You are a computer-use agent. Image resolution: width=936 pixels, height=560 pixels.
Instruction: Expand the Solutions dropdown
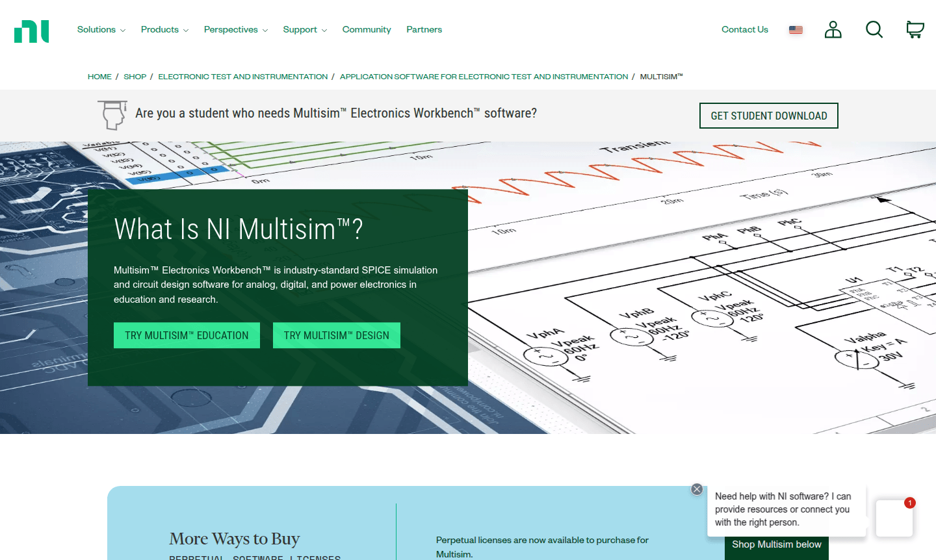pyautogui.click(x=96, y=29)
